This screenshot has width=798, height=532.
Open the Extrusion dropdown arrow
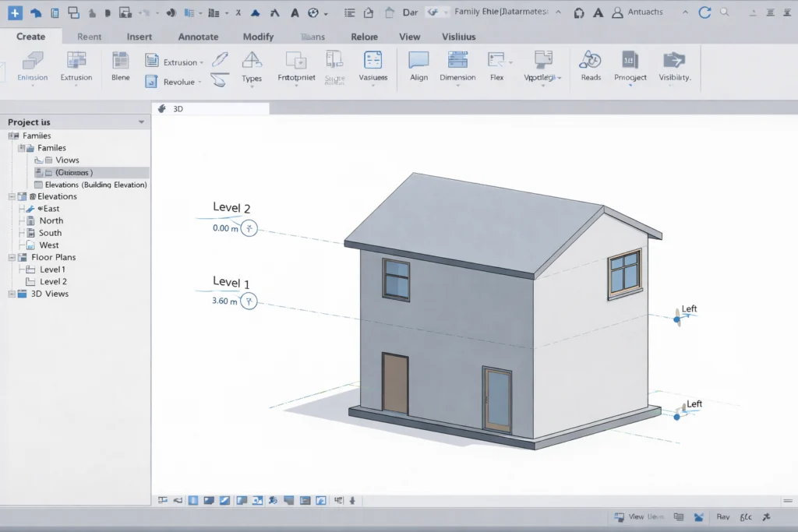pos(200,62)
